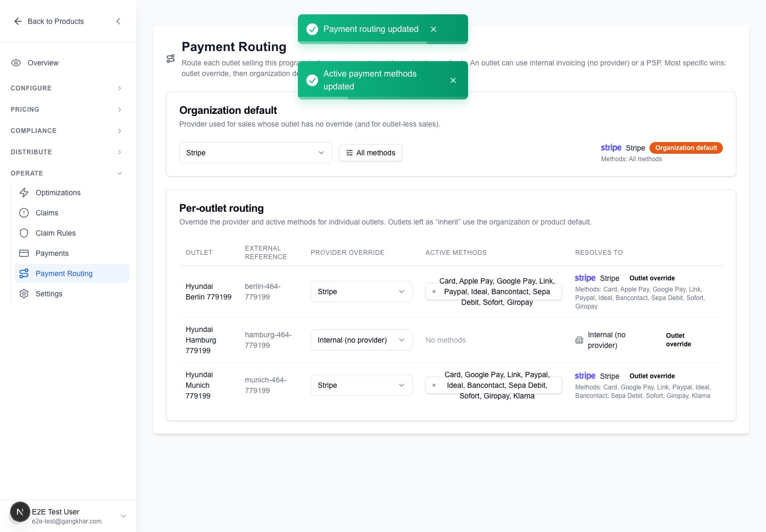Click external reference berlin-464-779199

click(263, 292)
